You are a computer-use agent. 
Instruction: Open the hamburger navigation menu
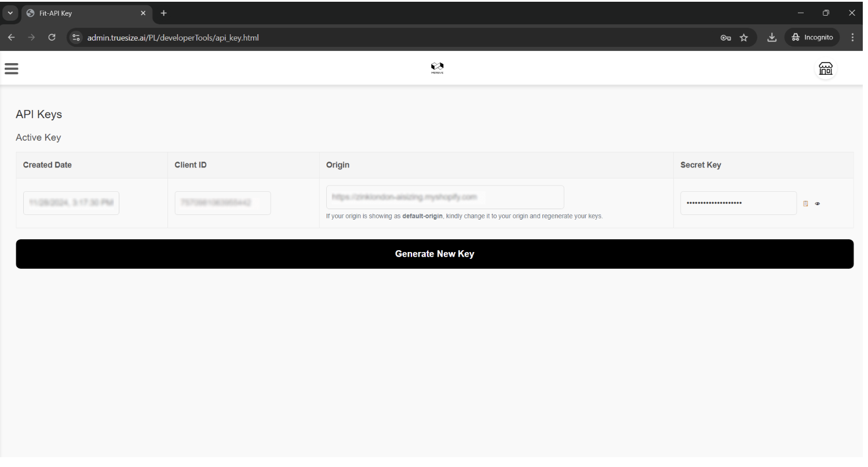(x=11, y=68)
